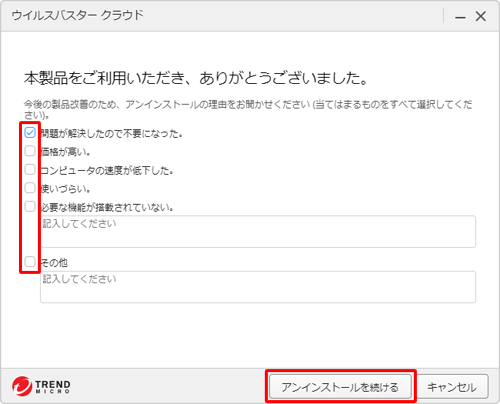The width and height of the screenshot is (500, 404).
Task: Focus the text box under 'その他'
Action: tap(258, 287)
